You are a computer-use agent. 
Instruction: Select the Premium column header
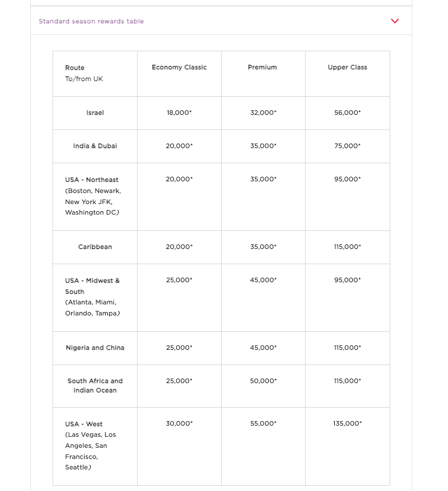click(x=262, y=68)
